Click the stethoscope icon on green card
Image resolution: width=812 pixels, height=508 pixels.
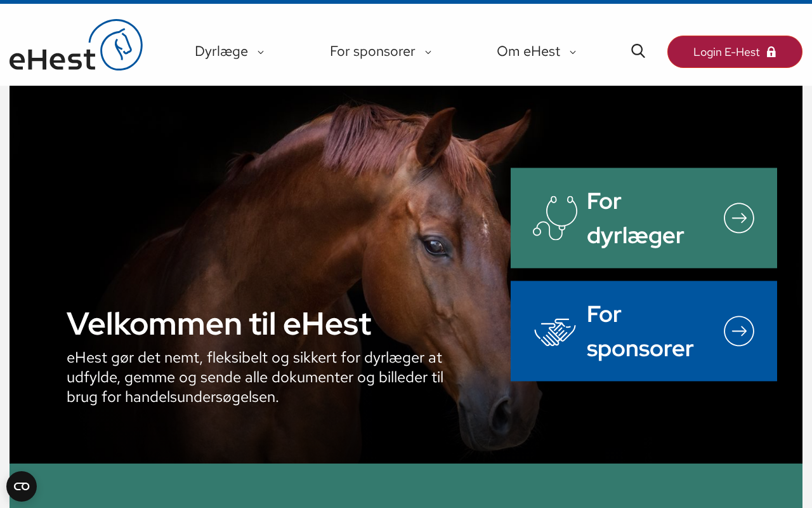coord(555,218)
